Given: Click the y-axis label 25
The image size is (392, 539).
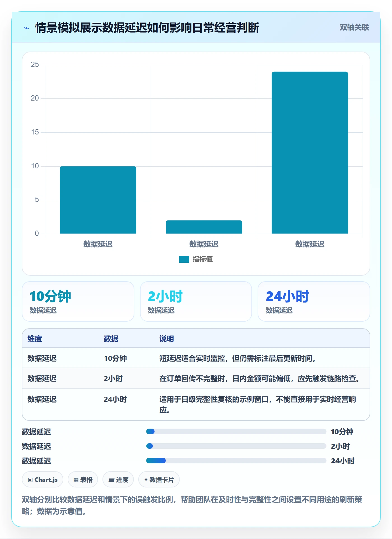Looking at the screenshot, I should (35, 65).
